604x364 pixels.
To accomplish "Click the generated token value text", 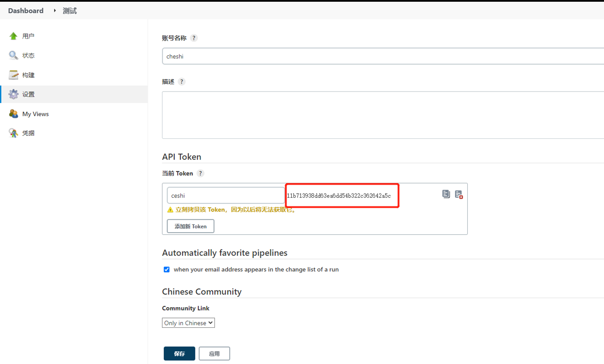I will pyautogui.click(x=339, y=196).
